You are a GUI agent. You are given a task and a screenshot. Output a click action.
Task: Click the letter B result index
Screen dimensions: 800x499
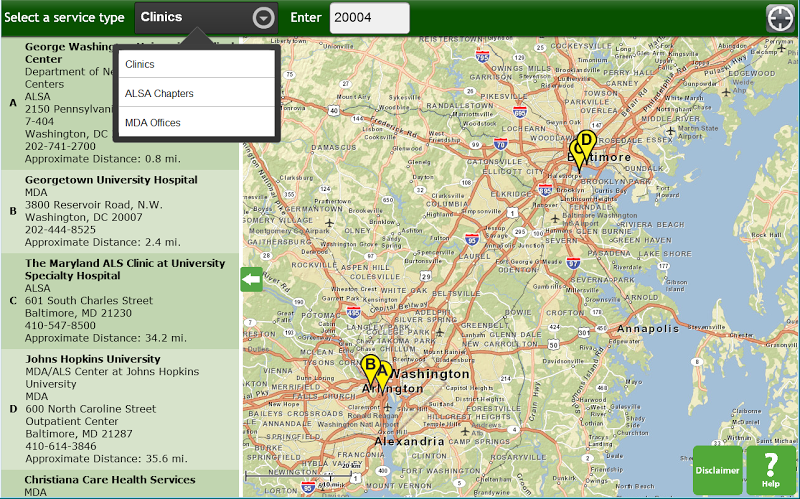[x=13, y=211]
